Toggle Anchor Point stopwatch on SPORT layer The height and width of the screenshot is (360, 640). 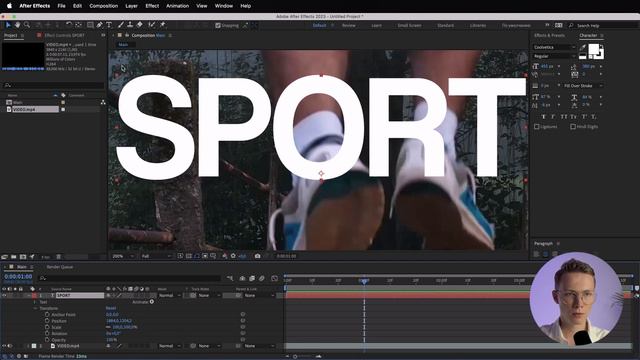click(47, 315)
